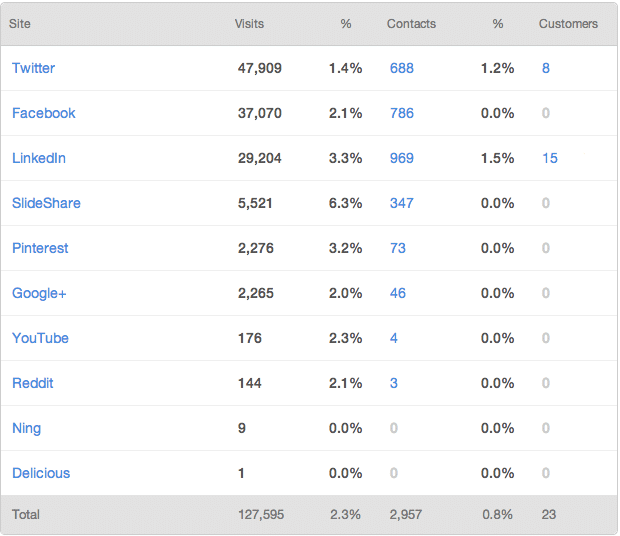This screenshot has height=536, width=620.
Task: Open the Reddit site link
Action: pyautogui.click(x=32, y=383)
